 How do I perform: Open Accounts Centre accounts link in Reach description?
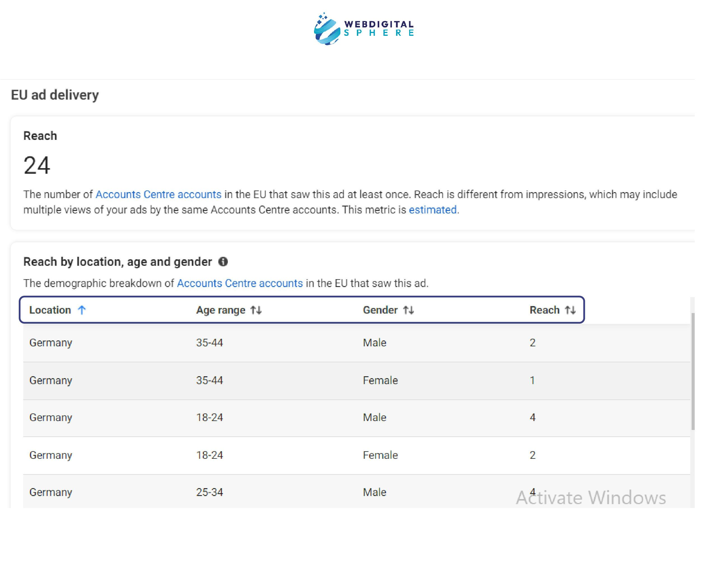point(158,194)
